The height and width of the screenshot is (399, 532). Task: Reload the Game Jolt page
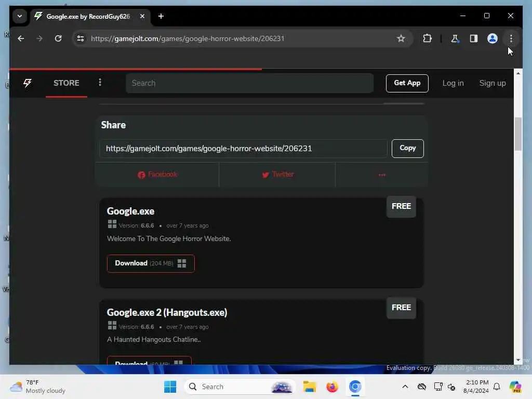[x=58, y=38]
